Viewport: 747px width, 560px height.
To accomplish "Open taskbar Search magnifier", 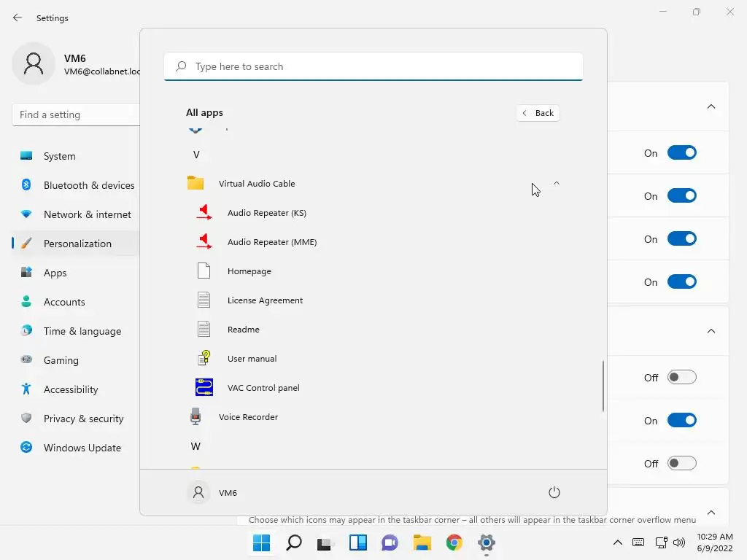I will 293,542.
